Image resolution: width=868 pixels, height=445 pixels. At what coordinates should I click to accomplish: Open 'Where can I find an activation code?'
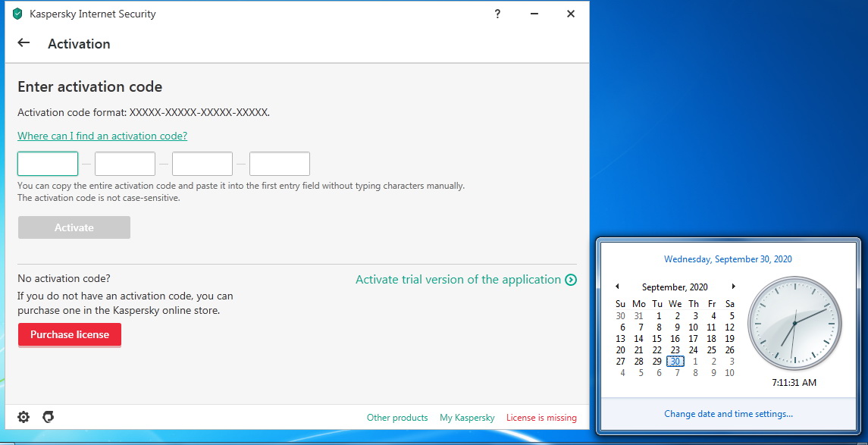102,136
